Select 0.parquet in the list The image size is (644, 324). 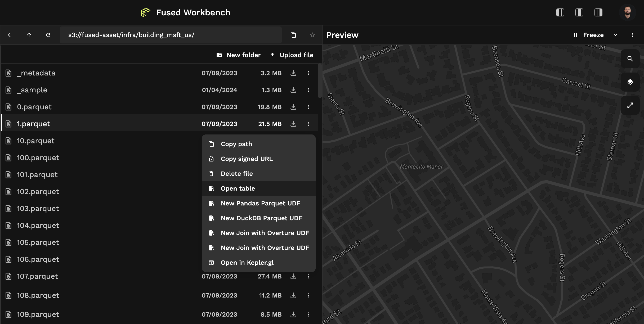coord(159,107)
